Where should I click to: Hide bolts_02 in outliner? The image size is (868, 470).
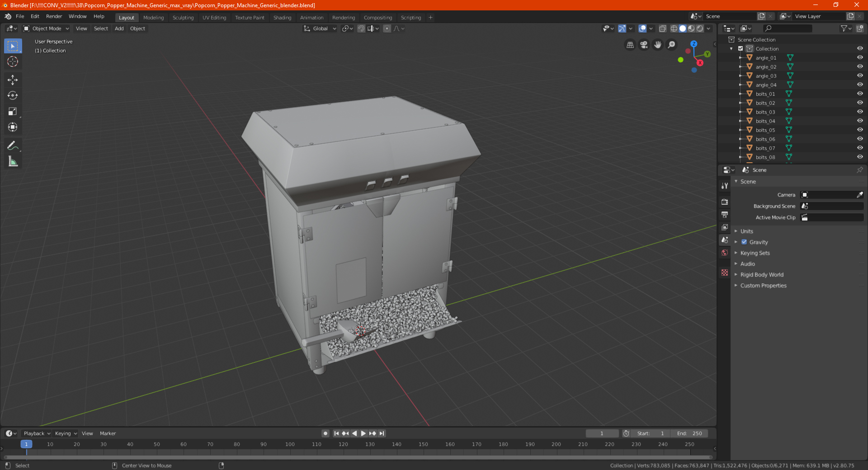coord(860,103)
